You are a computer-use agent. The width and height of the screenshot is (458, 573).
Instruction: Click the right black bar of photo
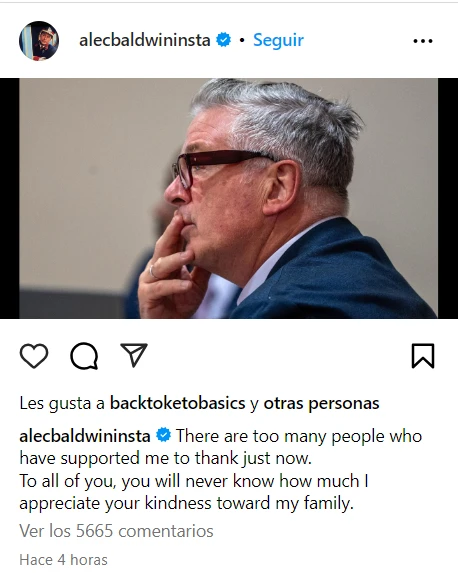(448, 198)
